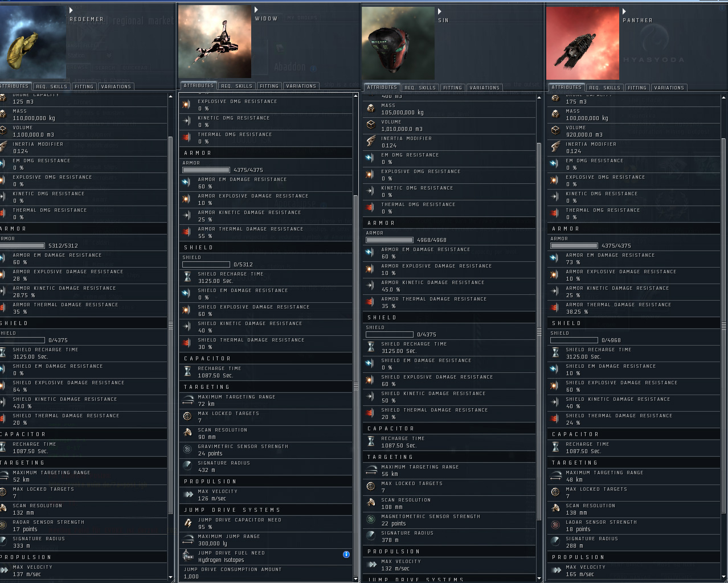Click the Sin Capacitor section header

click(449, 429)
